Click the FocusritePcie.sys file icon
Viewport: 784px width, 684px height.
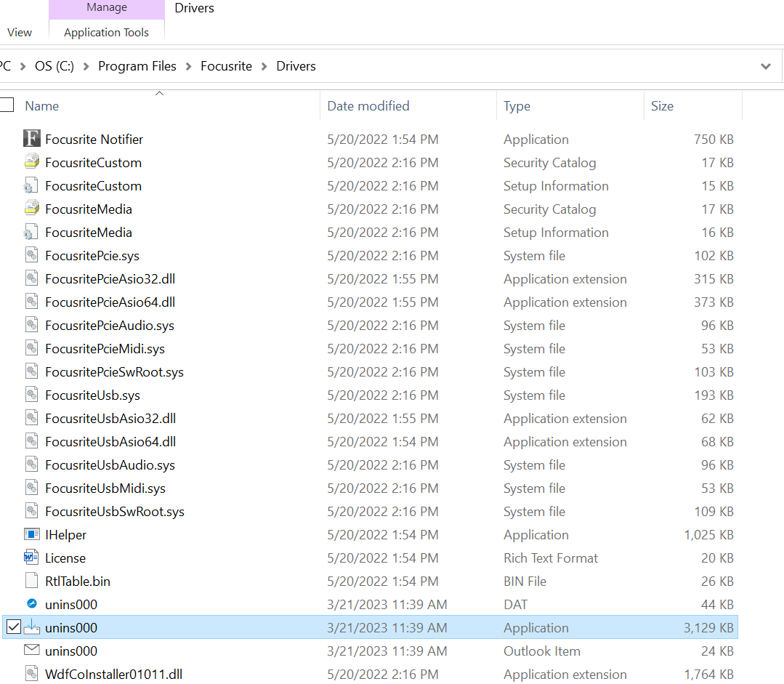[x=31, y=254]
